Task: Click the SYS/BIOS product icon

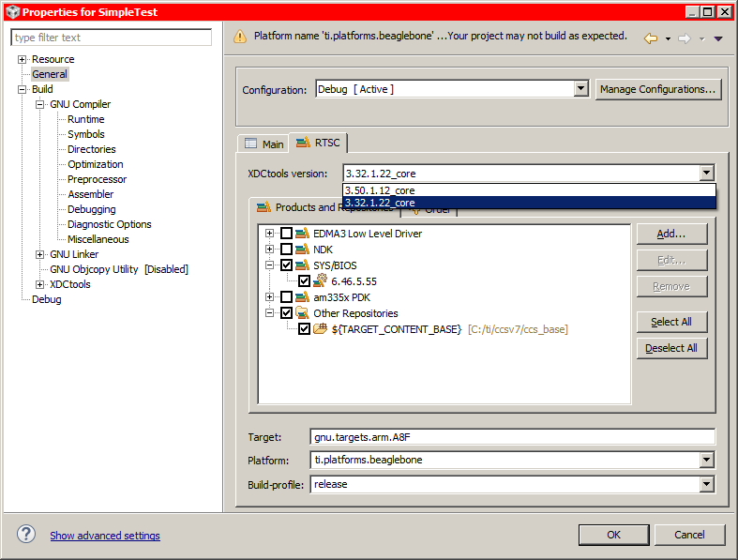Action: pyautogui.click(x=302, y=265)
